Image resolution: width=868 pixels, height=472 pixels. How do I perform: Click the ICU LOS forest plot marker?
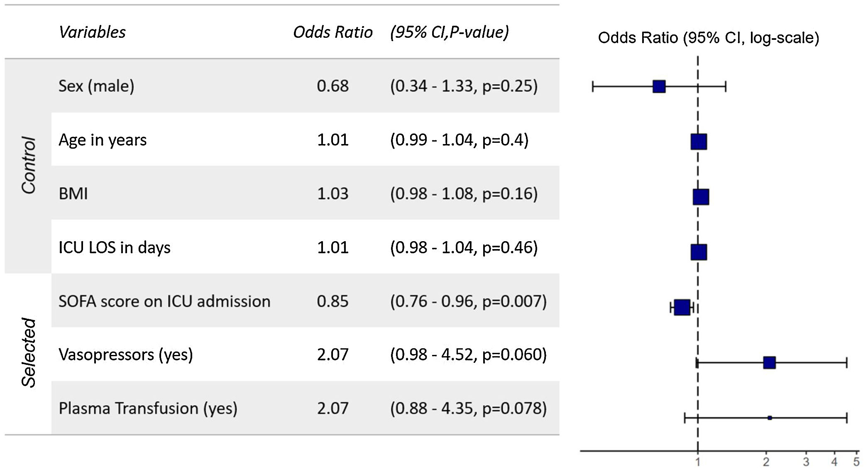coord(699,252)
